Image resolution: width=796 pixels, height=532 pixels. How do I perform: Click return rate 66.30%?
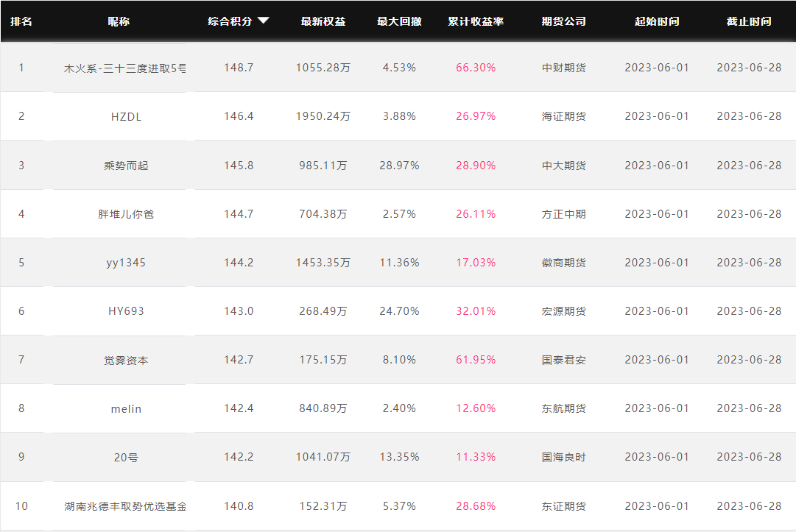[x=476, y=68]
